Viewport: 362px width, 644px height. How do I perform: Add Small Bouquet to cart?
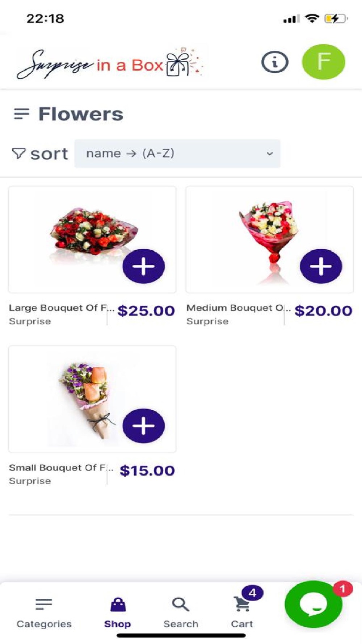pos(143,426)
